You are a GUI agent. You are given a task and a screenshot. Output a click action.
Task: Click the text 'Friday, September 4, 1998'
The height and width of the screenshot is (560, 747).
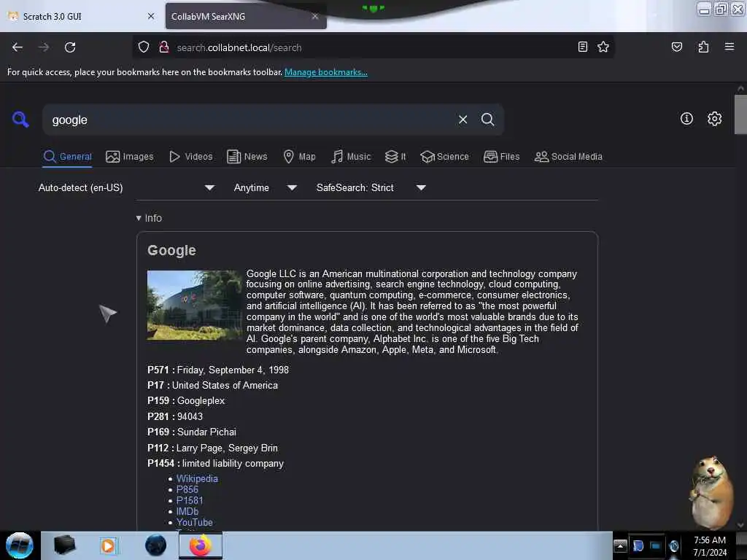click(x=233, y=370)
